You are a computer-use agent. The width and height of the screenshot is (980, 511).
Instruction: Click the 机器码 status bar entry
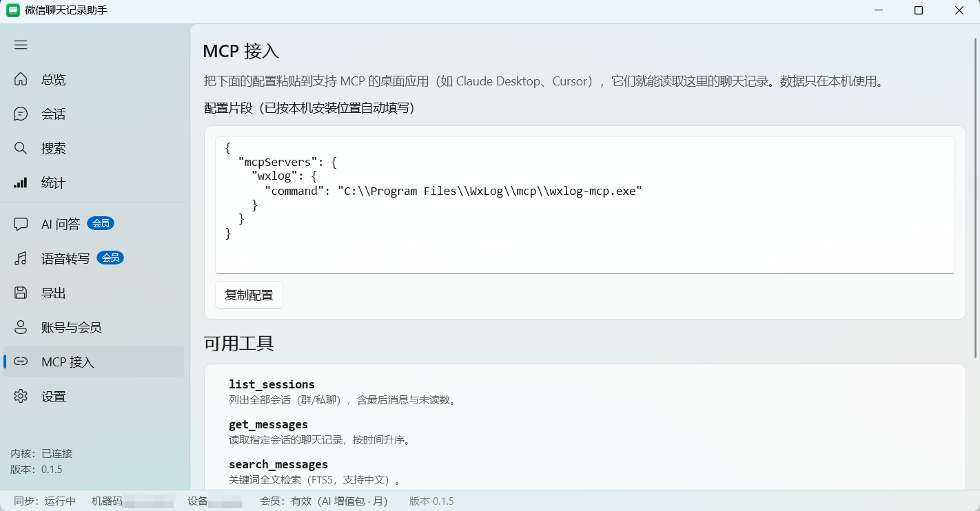tap(133, 501)
